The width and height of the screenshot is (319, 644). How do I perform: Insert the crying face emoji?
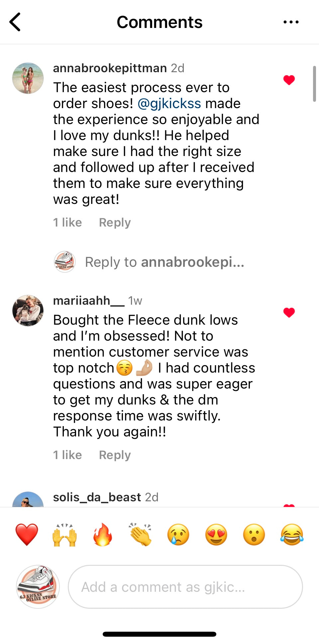coord(178,535)
